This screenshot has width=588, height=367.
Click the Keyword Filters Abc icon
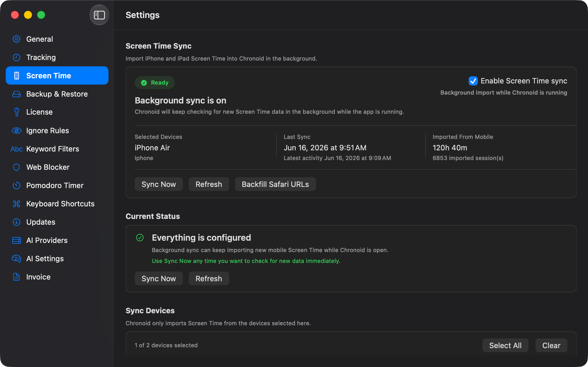[17, 149]
